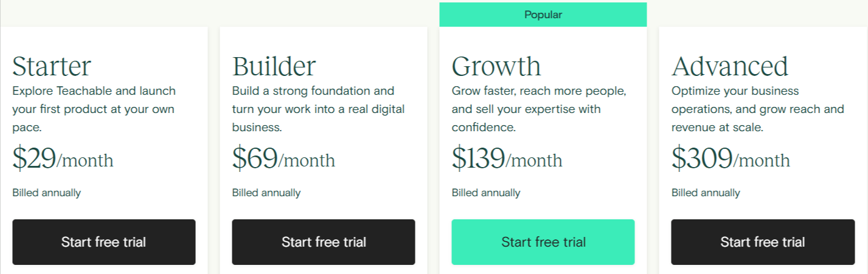
Task: Click the $69/month price
Action: 283,159
